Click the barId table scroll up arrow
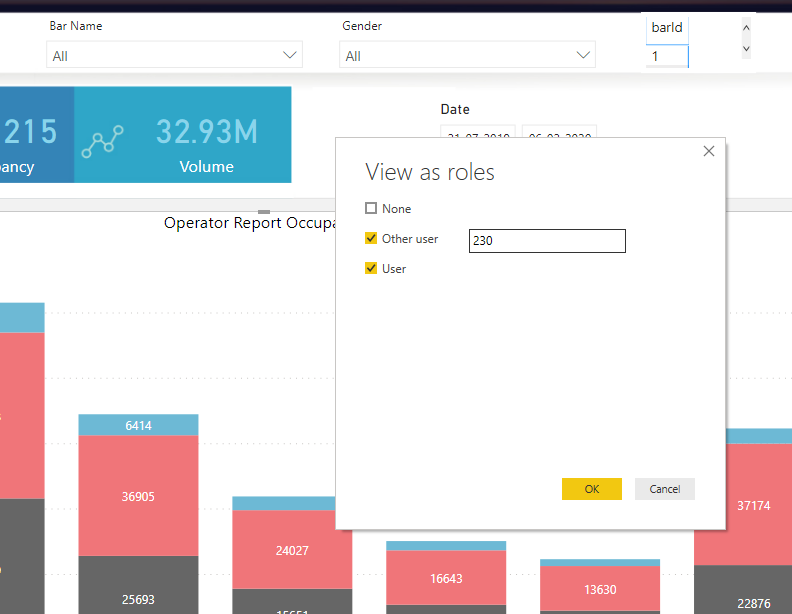 coord(746,28)
